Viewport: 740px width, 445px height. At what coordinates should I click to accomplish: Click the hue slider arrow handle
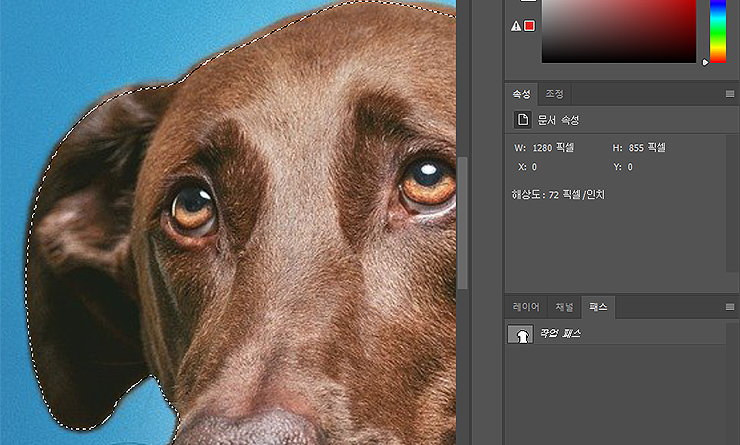705,62
